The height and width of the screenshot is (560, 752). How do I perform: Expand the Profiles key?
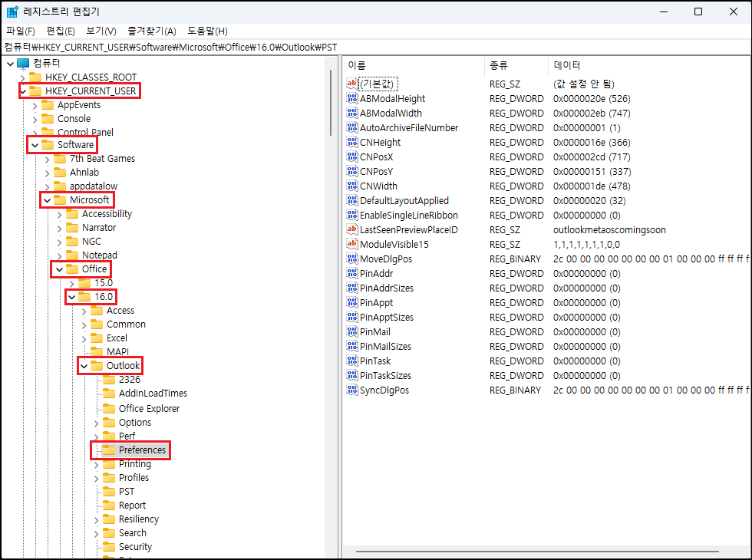(x=97, y=478)
